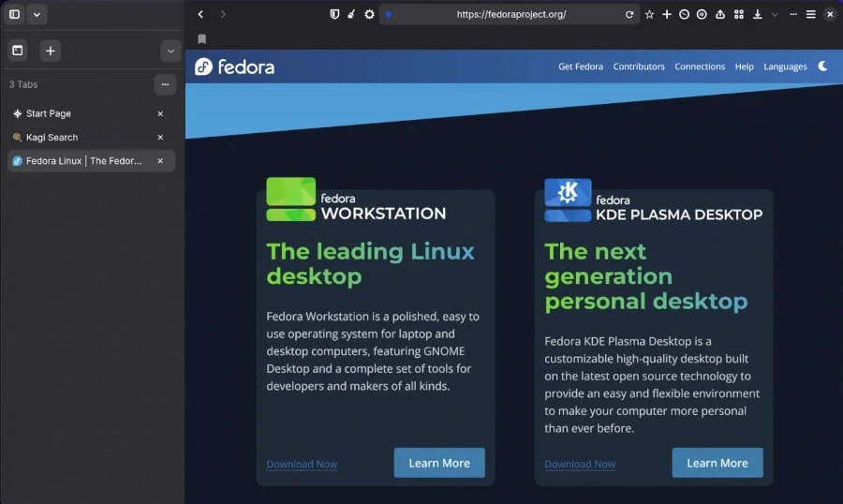This screenshot has height=504, width=843.
Task: Open the hamburger main menu
Action: pos(811,15)
